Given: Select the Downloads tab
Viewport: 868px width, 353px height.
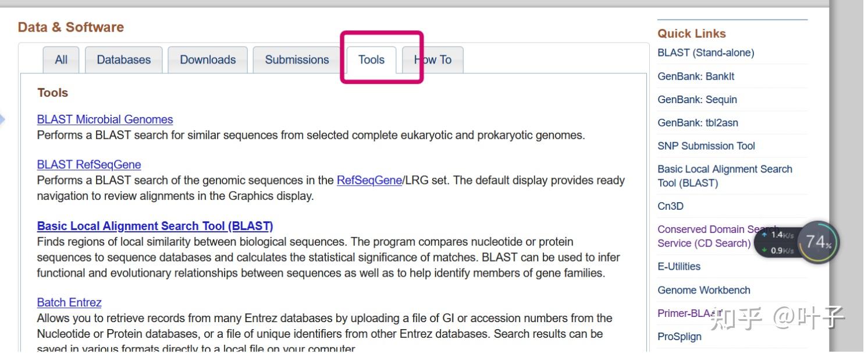Looking at the screenshot, I should coord(208,60).
